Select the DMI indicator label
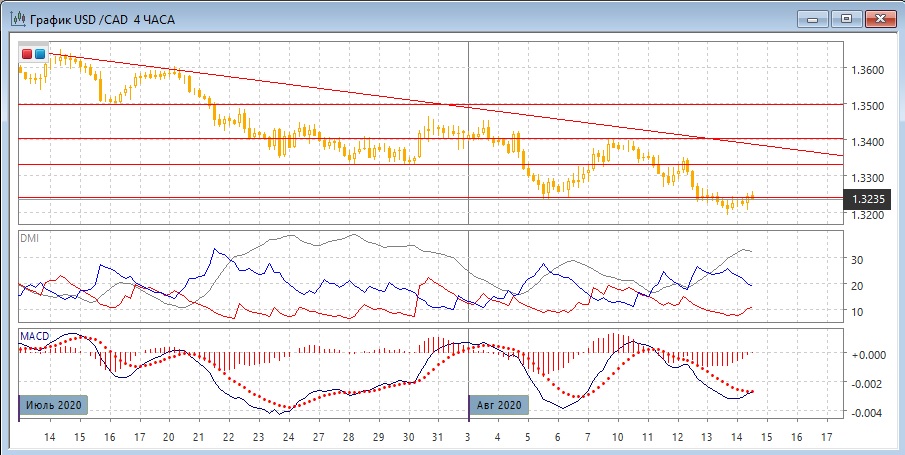 pyautogui.click(x=29, y=239)
